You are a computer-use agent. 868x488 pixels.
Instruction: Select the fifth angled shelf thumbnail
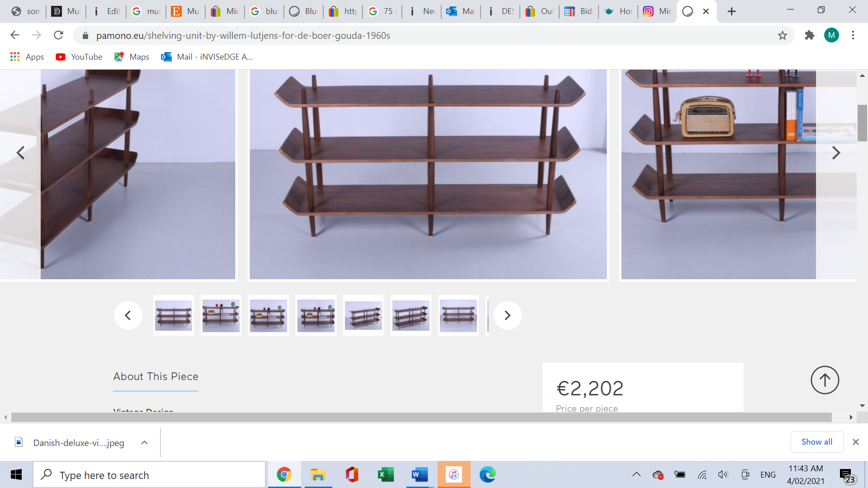tap(363, 315)
